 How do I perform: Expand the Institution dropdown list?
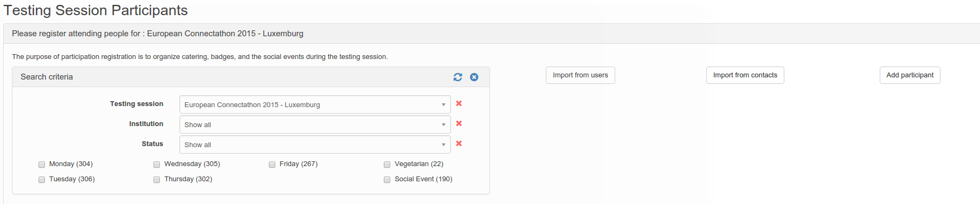pos(315,124)
